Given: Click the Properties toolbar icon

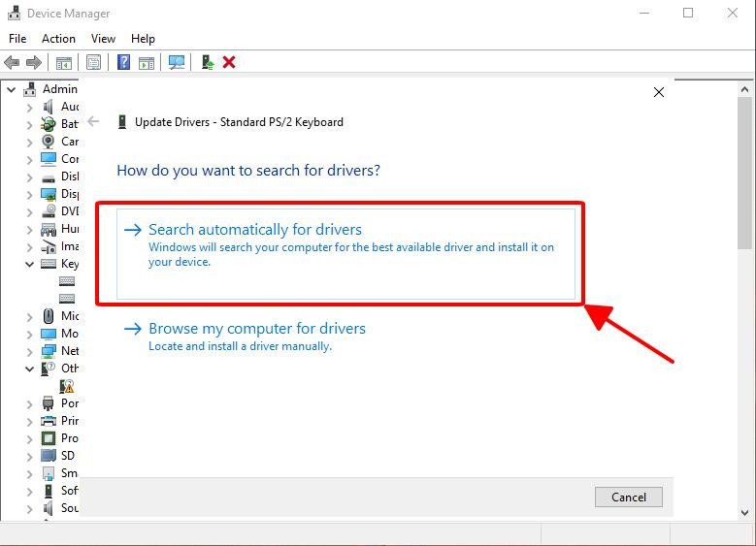Looking at the screenshot, I should pos(93,62).
